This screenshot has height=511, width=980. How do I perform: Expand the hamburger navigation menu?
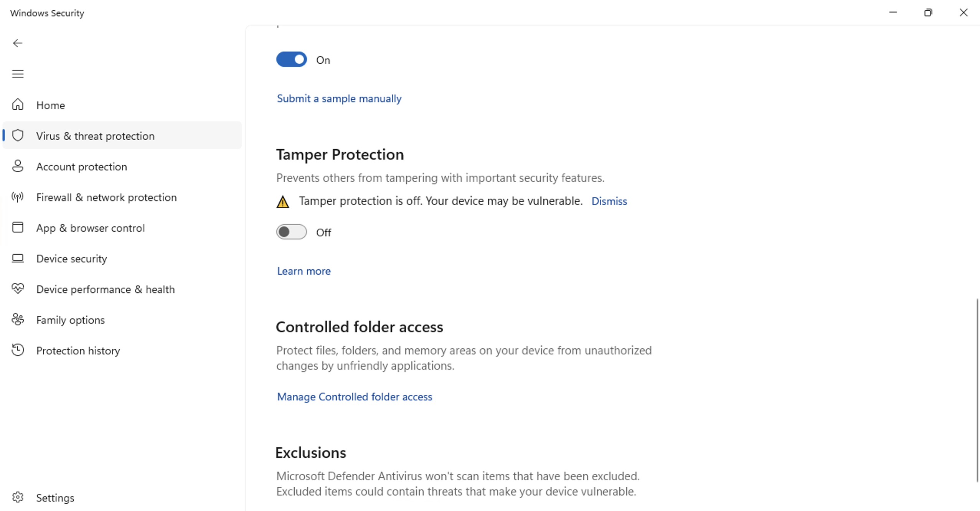coord(18,74)
